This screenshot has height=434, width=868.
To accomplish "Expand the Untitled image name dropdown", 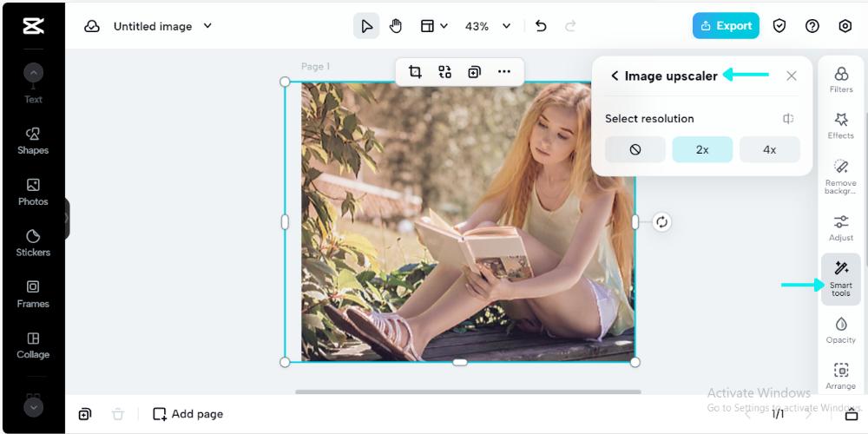I will click(207, 25).
